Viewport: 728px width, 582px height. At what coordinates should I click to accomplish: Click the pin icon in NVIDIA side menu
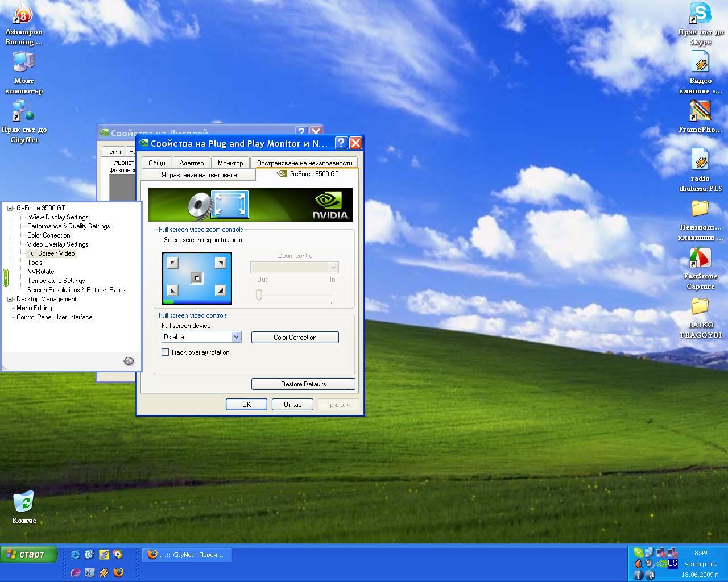129,361
